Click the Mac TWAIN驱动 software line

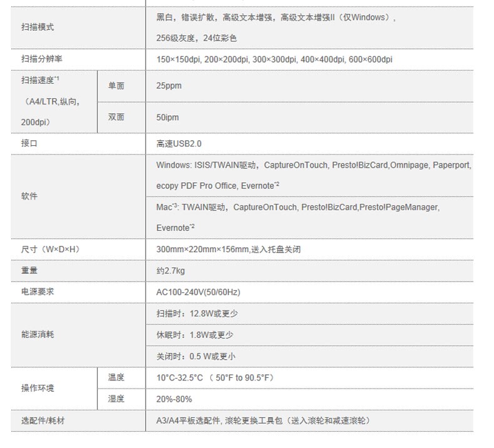click(x=298, y=206)
